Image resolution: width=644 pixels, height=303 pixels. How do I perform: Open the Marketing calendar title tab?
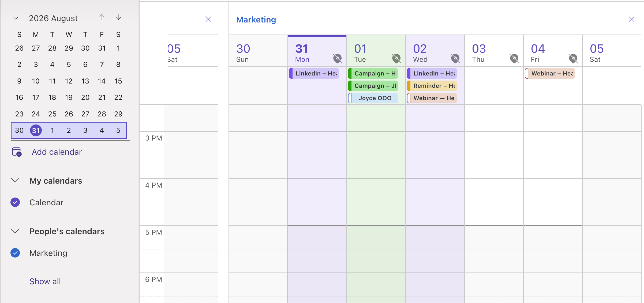(x=256, y=20)
